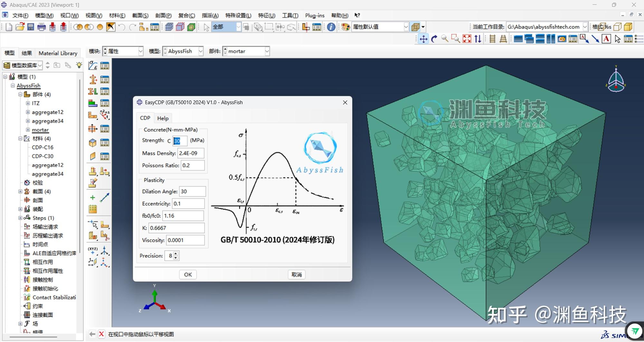The image size is (644, 342).
Task: Open the Query information icon
Action: (331, 27)
